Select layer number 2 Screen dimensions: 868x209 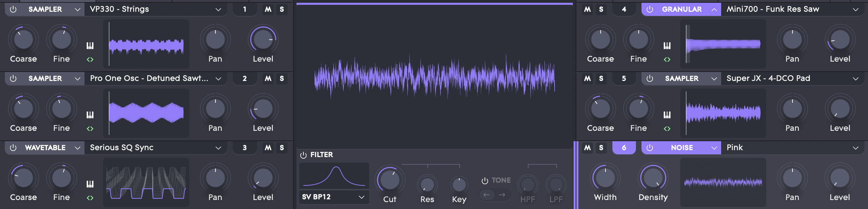click(245, 79)
